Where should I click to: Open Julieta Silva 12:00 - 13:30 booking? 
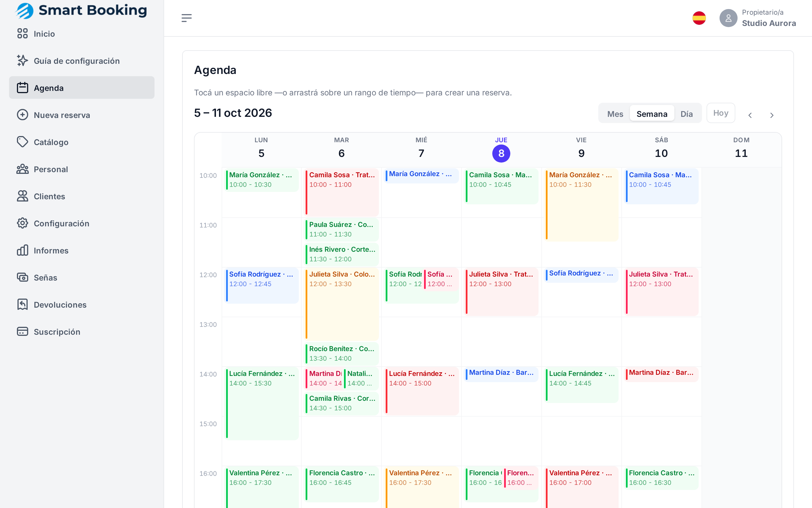342,304
